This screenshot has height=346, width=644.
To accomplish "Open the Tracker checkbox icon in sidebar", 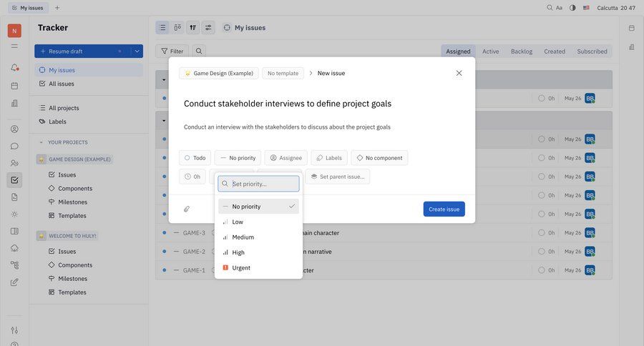I will [x=14, y=180].
